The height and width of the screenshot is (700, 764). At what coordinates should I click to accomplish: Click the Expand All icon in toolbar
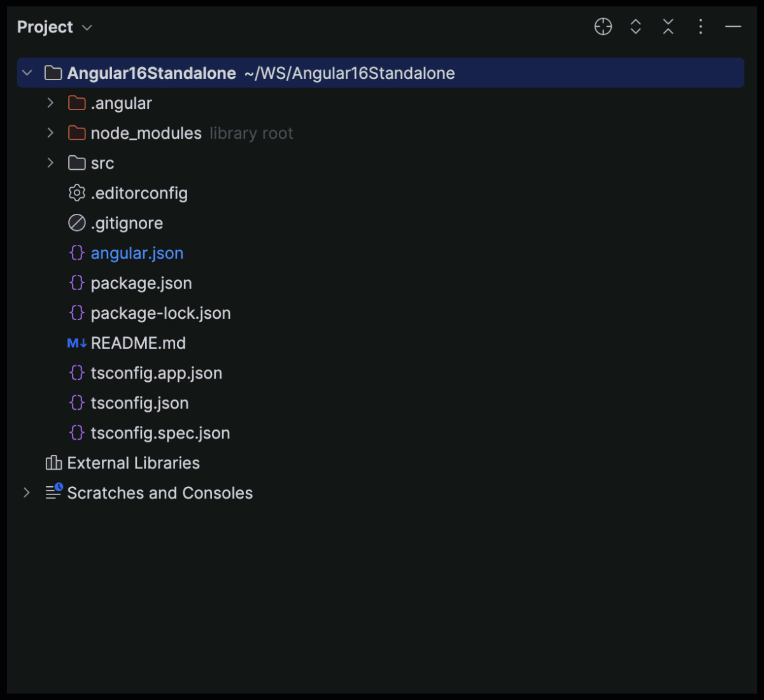point(635,27)
